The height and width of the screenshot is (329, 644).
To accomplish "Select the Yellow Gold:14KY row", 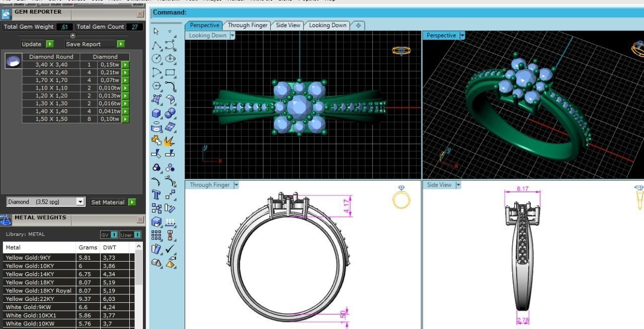I will [68, 274].
